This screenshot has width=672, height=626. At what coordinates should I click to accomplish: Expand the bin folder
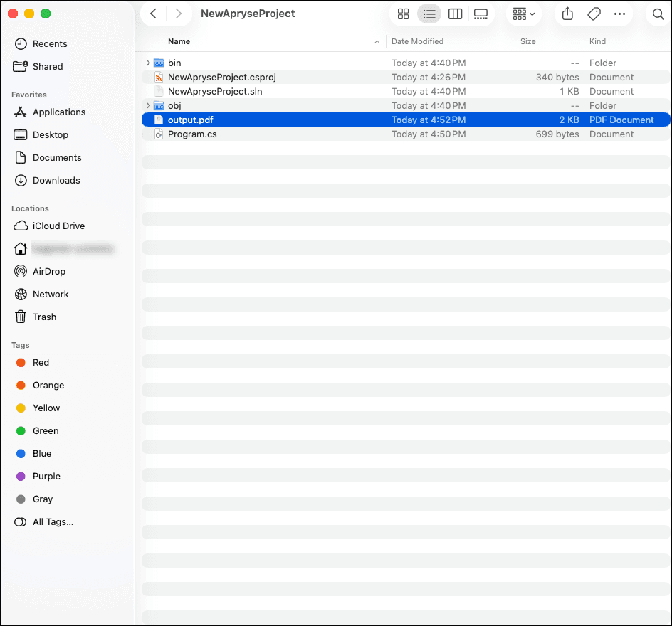(x=148, y=63)
